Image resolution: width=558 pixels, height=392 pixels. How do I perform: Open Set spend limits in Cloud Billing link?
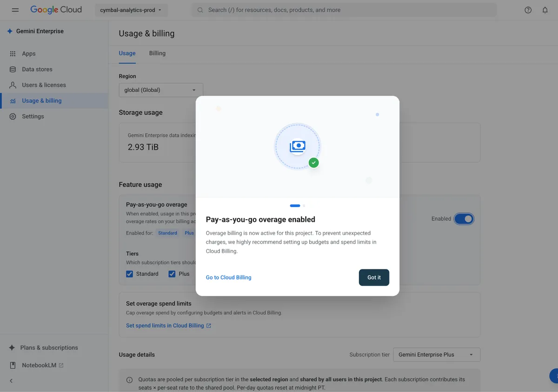pos(168,326)
